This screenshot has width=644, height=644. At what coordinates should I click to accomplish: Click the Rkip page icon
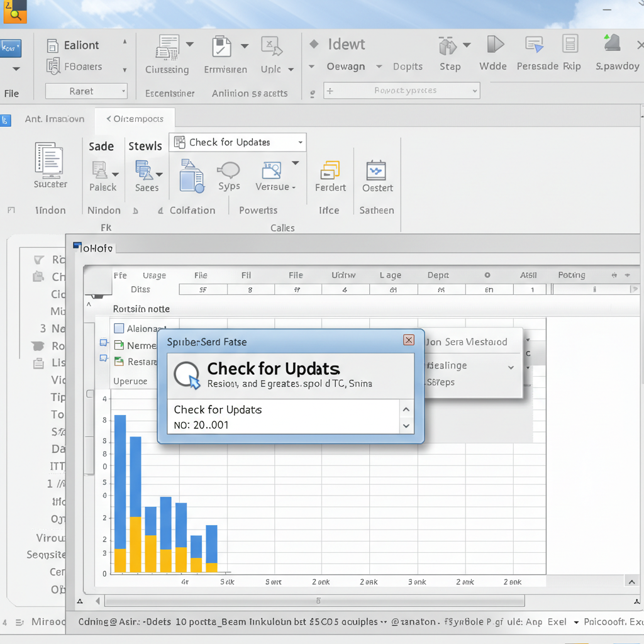[x=570, y=44]
